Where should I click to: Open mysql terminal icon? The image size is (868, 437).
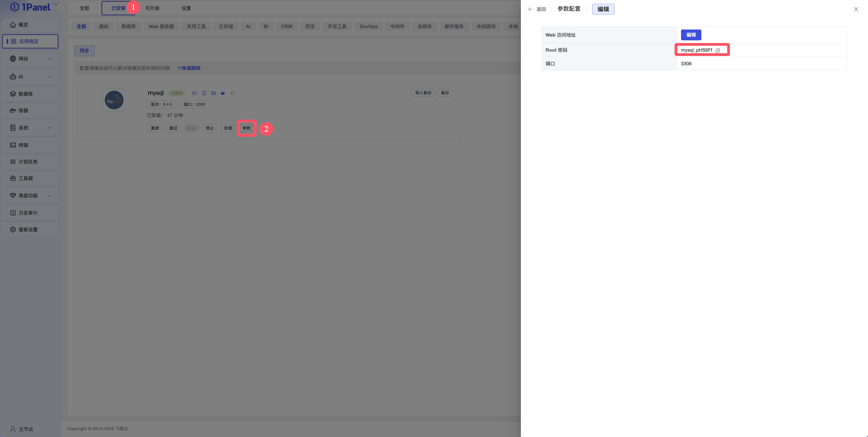(213, 93)
